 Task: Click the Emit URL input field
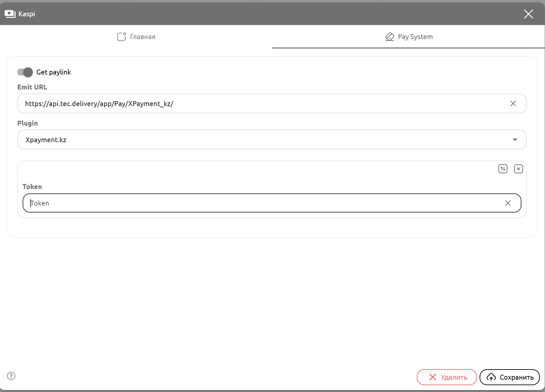point(272,103)
